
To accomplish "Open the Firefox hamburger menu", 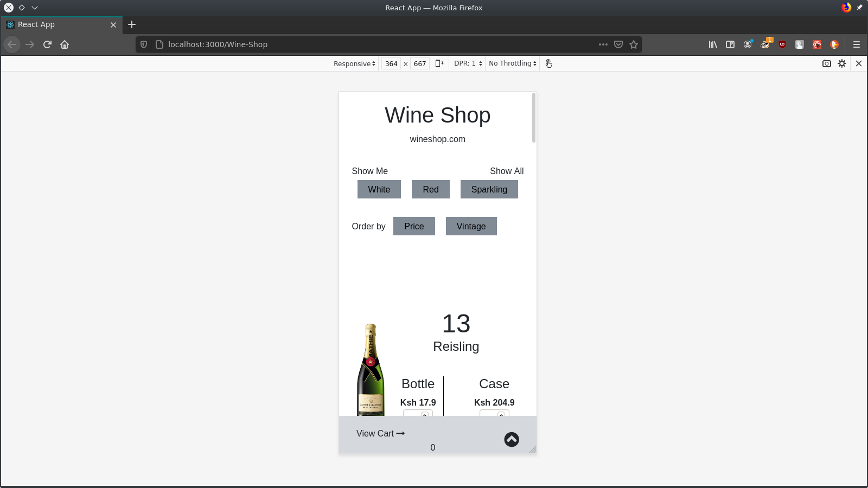I will (856, 44).
